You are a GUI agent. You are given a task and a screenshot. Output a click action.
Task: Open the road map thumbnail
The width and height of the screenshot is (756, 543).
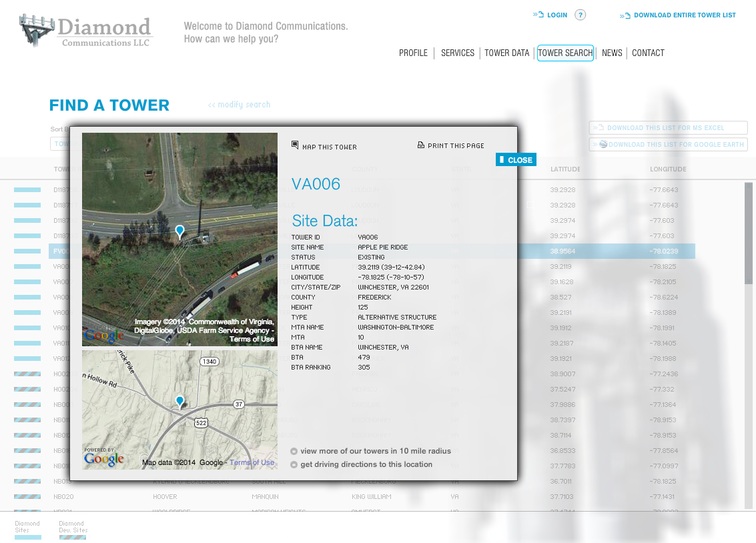180,410
